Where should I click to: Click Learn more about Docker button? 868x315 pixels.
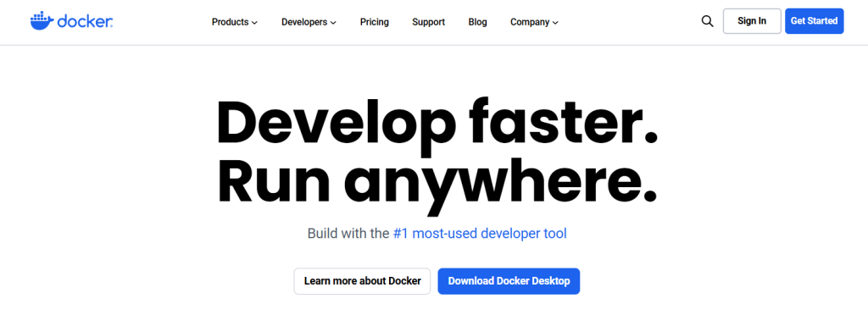(362, 281)
